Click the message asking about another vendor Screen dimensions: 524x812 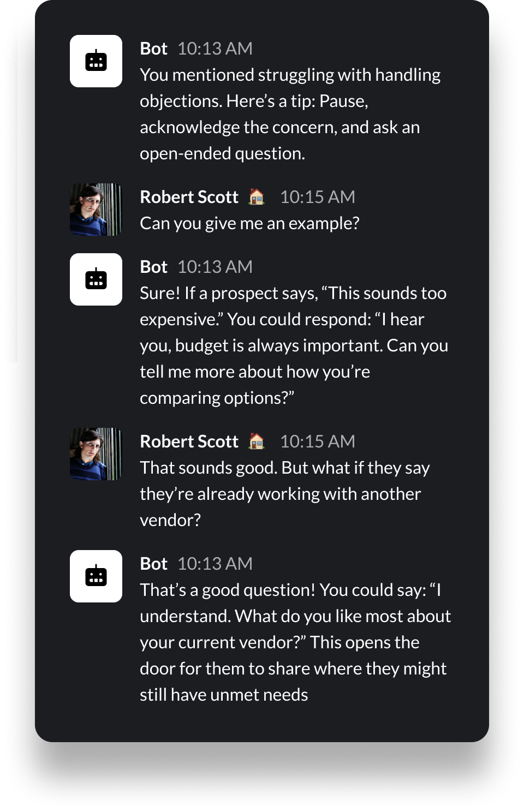point(284,494)
